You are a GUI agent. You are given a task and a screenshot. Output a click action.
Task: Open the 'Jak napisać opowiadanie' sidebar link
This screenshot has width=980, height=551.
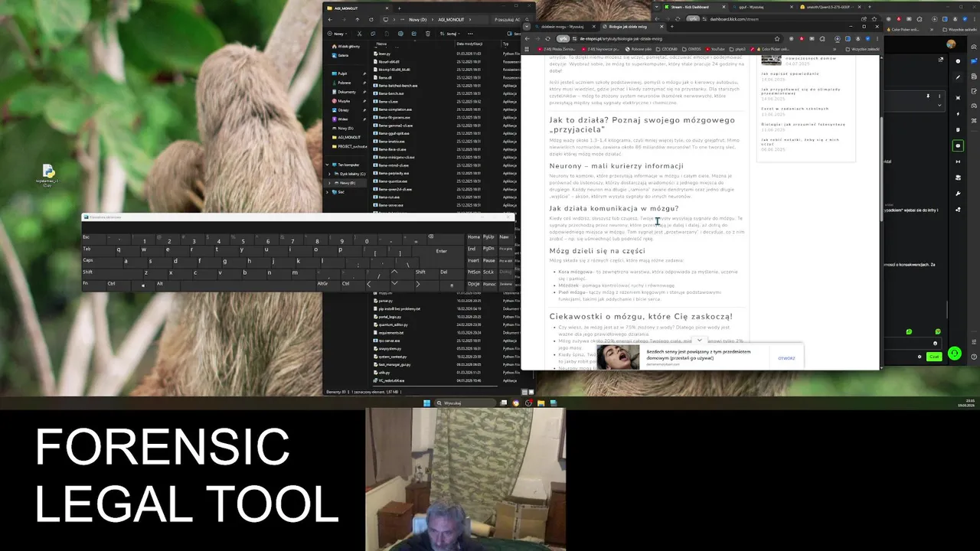(790, 73)
